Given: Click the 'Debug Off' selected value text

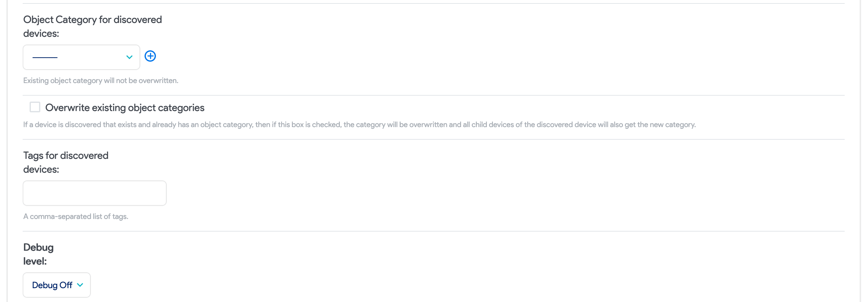Looking at the screenshot, I should click(x=52, y=285).
